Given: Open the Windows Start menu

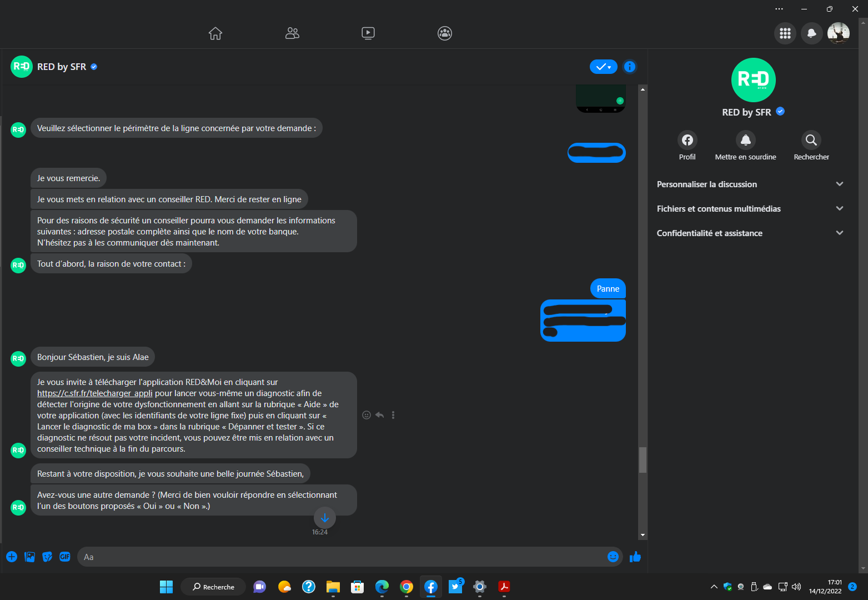Looking at the screenshot, I should [166, 587].
